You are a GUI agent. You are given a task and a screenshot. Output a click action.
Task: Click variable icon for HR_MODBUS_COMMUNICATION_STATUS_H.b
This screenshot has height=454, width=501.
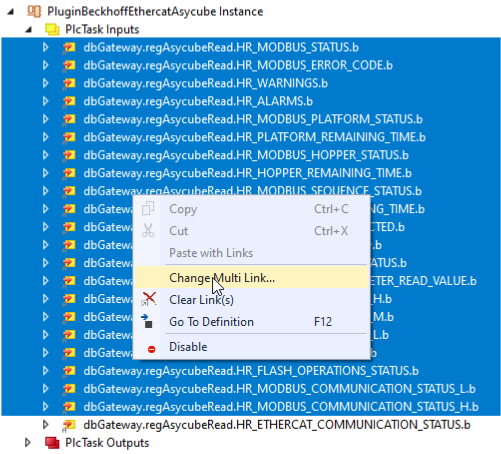pyautogui.click(x=69, y=407)
